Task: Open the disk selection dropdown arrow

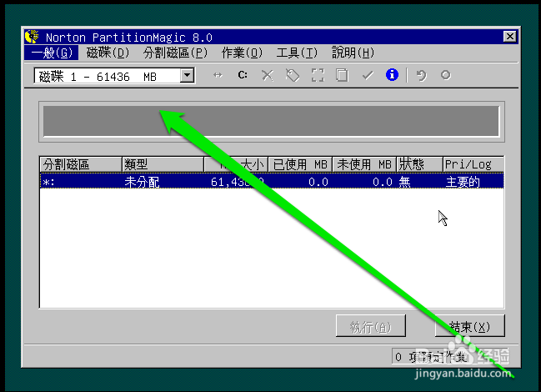Action: [x=187, y=75]
